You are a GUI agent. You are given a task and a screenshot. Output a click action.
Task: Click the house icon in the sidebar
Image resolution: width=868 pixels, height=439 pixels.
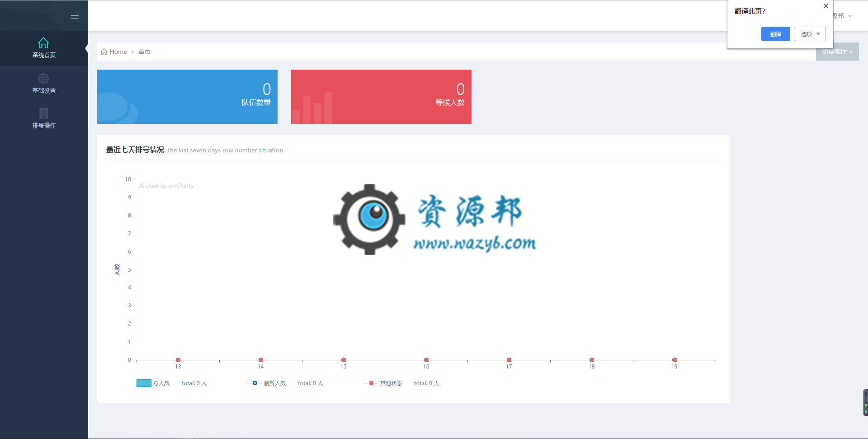pyautogui.click(x=43, y=43)
